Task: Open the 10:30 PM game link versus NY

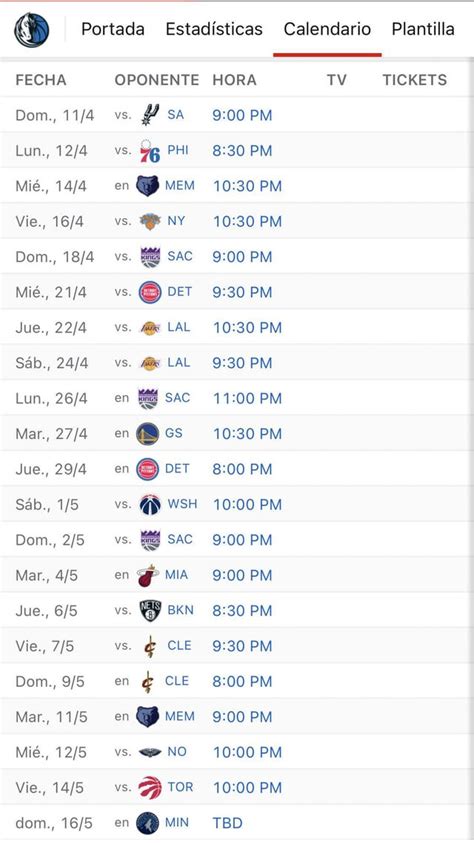Action: [x=247, y=222]
